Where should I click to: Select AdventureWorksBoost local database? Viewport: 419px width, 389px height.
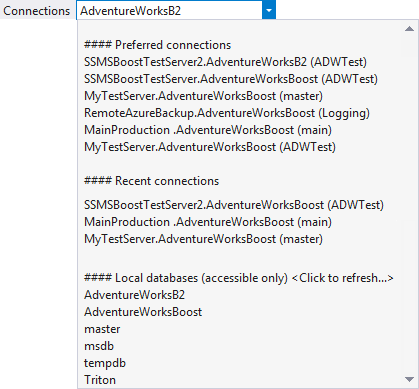[x=143, y=312]
